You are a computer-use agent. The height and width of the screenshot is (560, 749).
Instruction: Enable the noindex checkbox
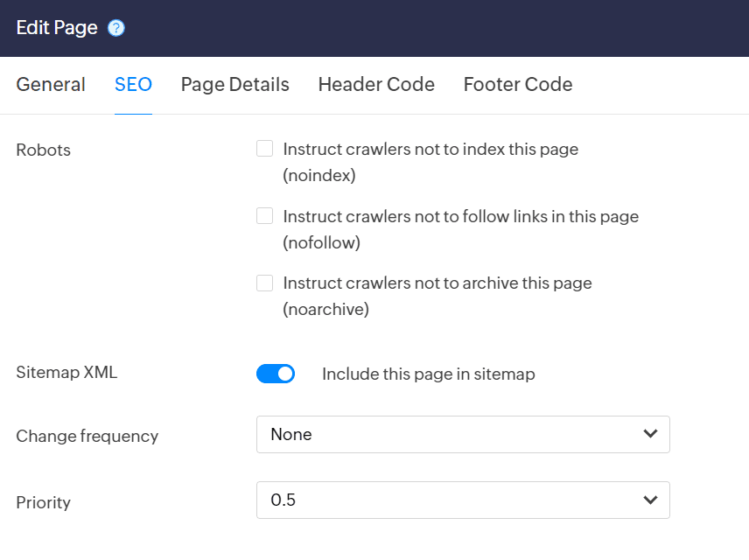pyautogui.click(x=264, y=149)
